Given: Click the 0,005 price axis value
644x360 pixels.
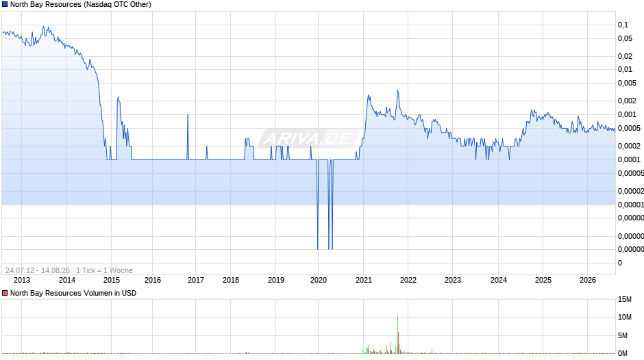Looking at the screenshot, I should pos(627,83).
